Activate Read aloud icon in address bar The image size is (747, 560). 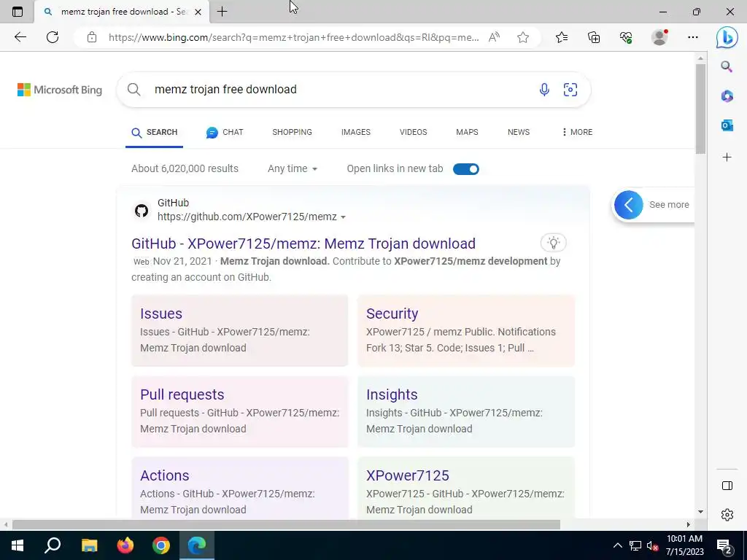494,37
